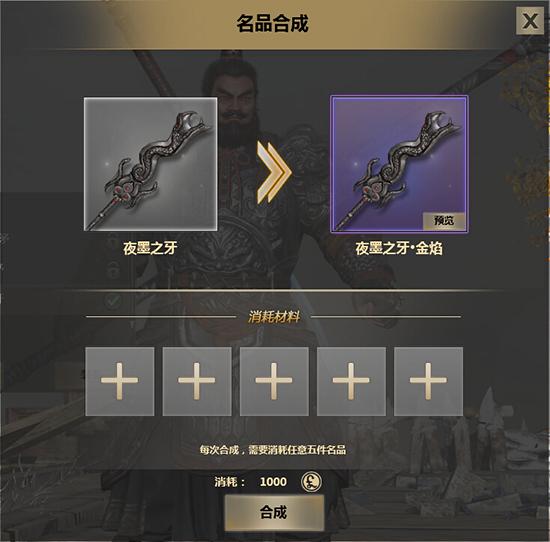Click the faded lock icon behind the panel

(113, 270)
